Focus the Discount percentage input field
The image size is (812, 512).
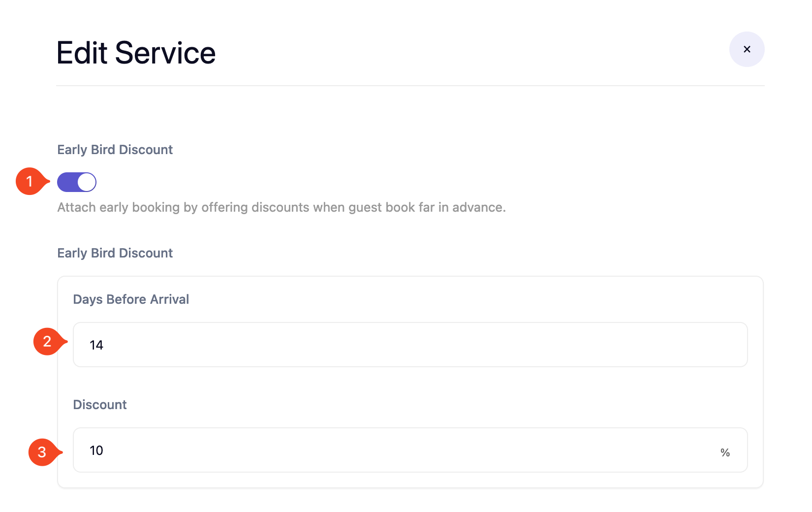coord(394,450)
